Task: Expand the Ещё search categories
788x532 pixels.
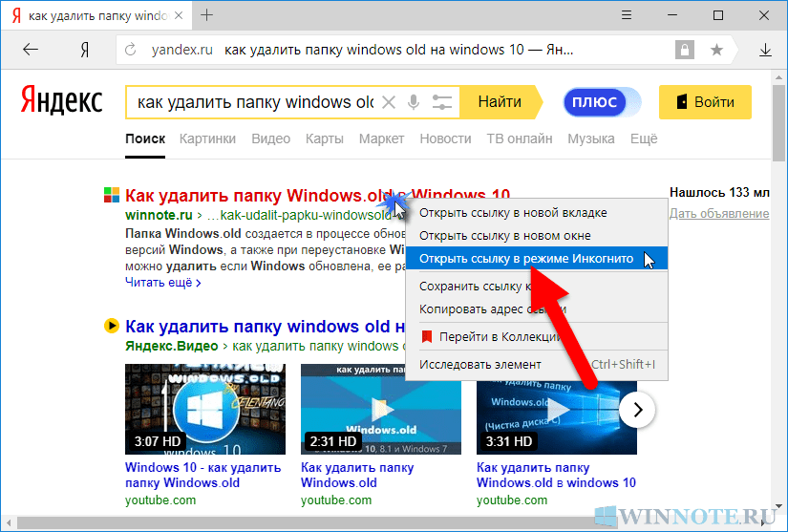Action: (x=644, y=138)
